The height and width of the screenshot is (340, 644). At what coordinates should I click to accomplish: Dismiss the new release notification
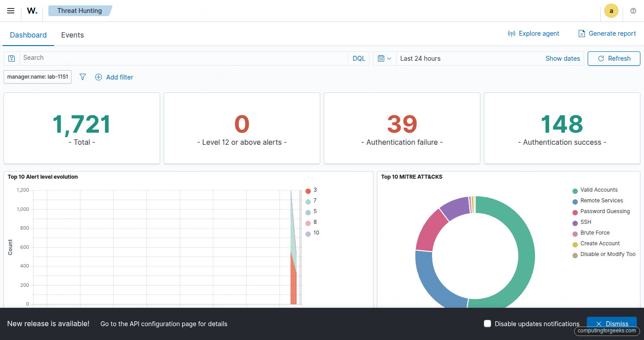pos(611,323)
